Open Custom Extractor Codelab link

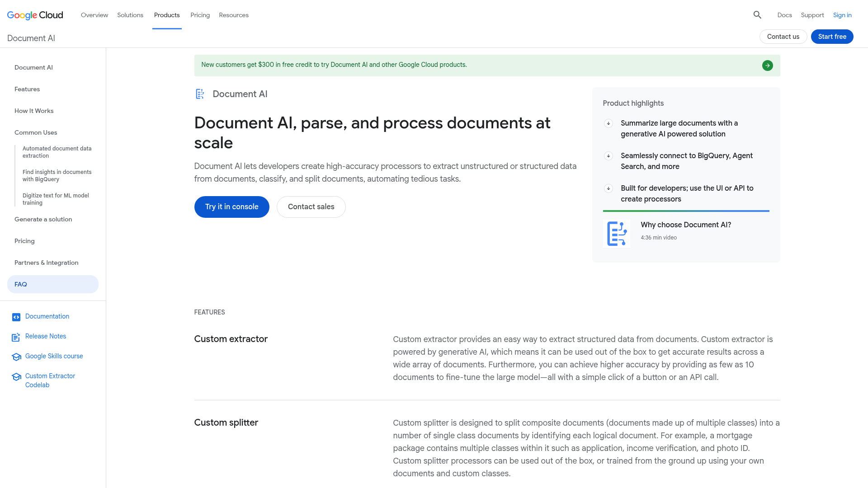coord(50,380)
